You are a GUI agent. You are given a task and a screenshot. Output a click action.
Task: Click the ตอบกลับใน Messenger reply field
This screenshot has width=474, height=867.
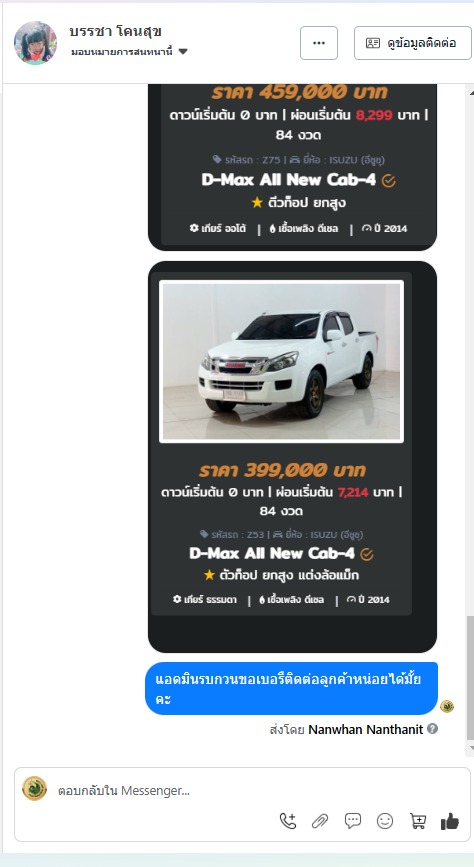coord(166,791)
